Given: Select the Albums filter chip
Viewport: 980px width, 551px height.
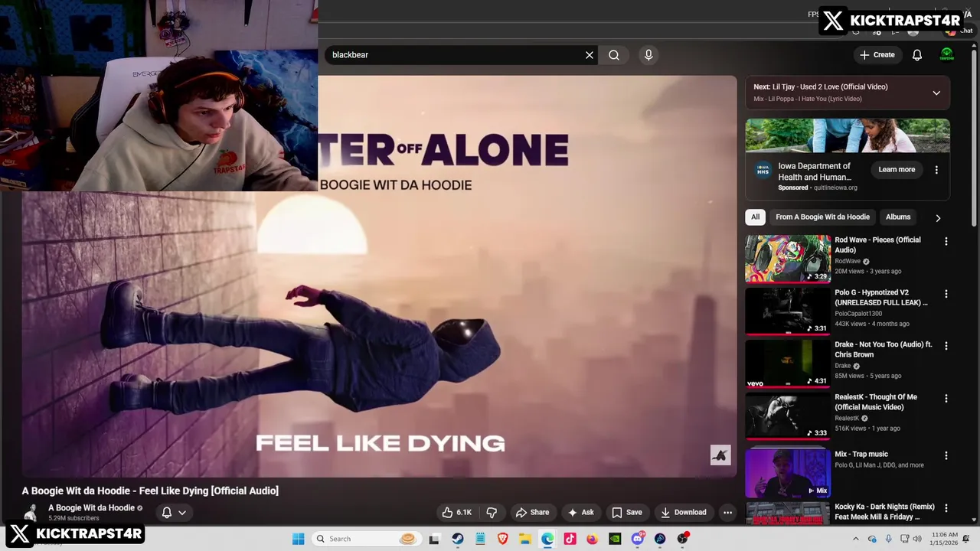Looking at the screenshot, I should coord(898,217).
